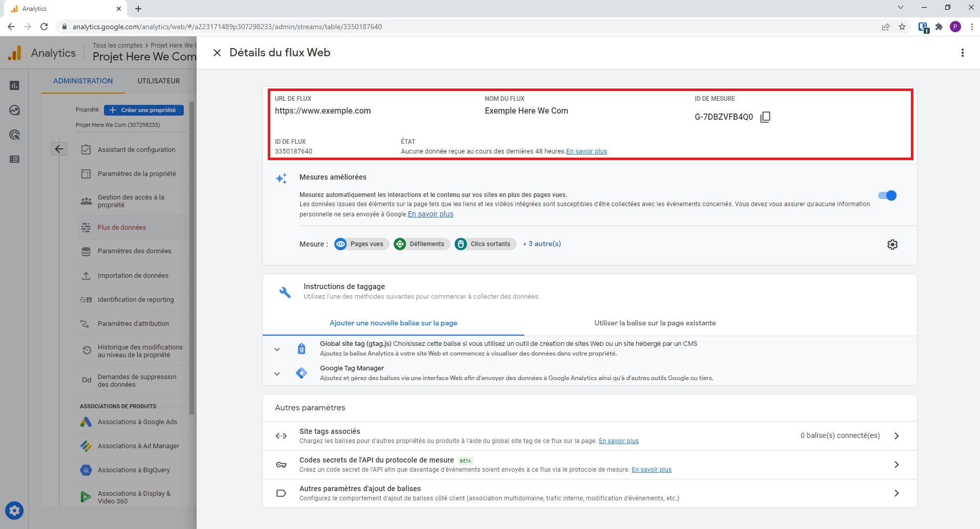
Task: Expand the Global site tag (gtag.js) section
Action: click(277, 349)
